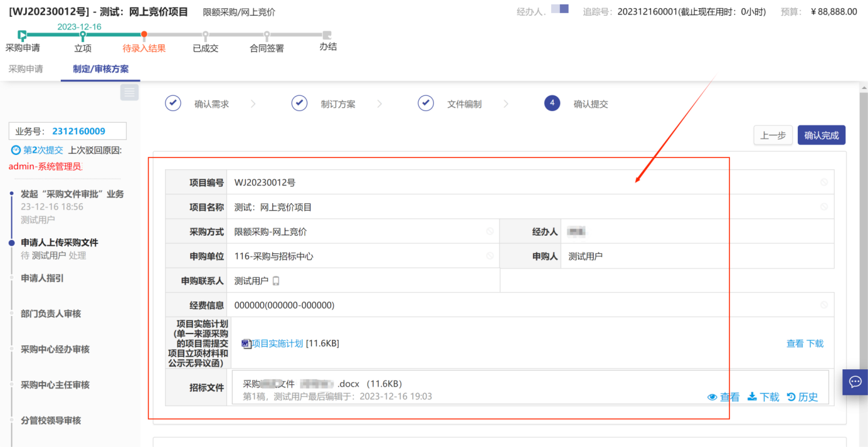Switch to the 采购申请 tab

26,69
